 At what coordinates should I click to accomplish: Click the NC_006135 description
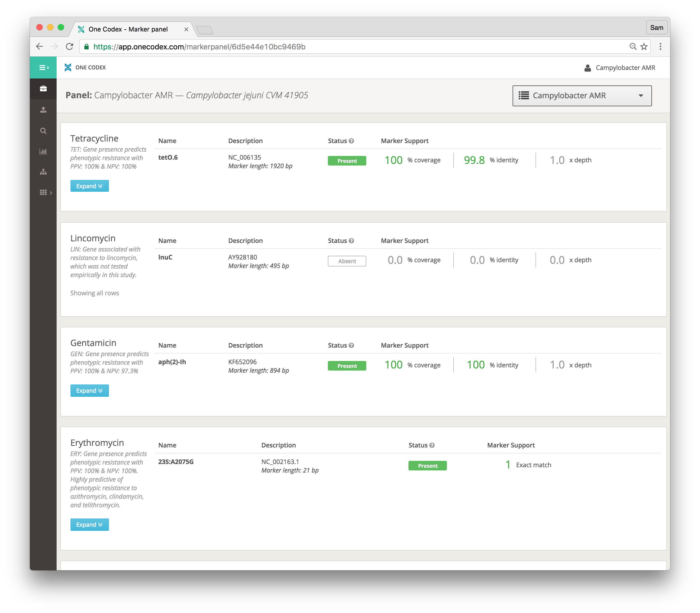(x=245, y=157)
